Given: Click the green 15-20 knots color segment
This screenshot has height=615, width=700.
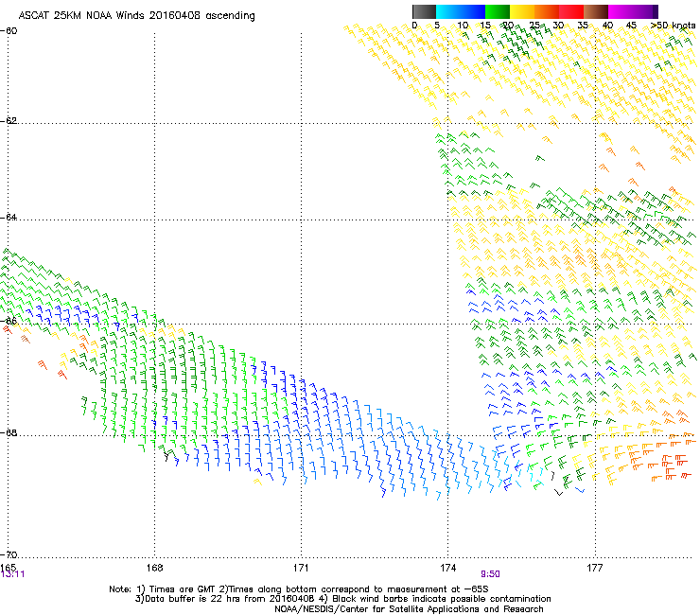Looking at the screenshot, I should point(498,11).
